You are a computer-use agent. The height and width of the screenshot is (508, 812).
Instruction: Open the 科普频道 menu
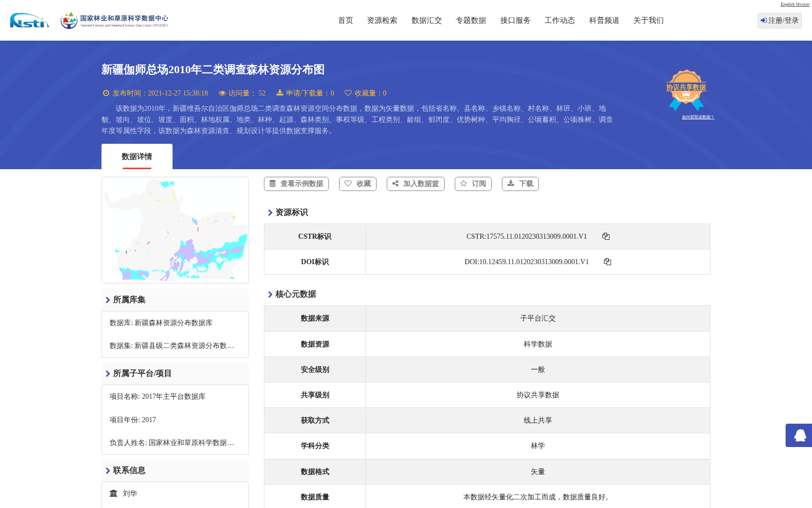click(604, 20)
